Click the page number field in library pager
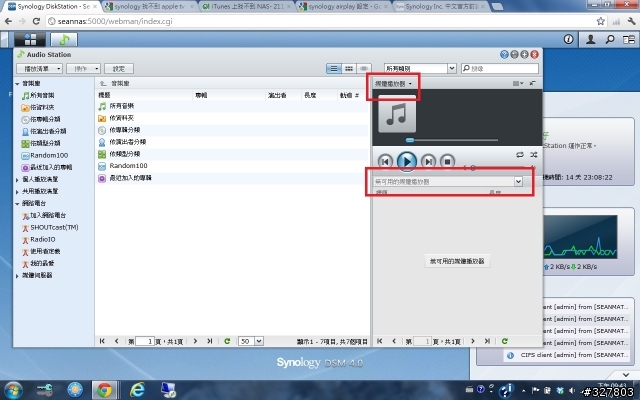The image size is (640, 400). (x=145, y=341)
